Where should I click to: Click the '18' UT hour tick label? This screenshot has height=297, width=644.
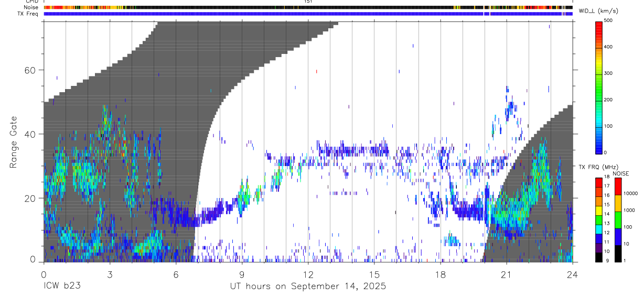pyautogui.click(x=440, y=274)
